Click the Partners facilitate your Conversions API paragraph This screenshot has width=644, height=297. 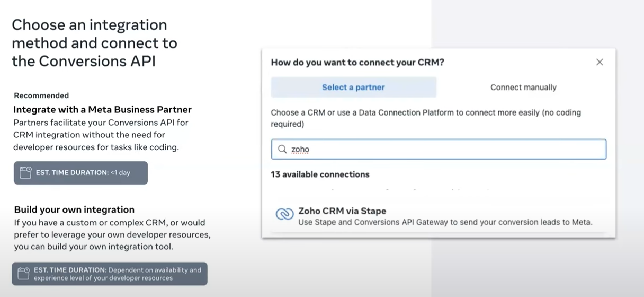pos(101,135)
